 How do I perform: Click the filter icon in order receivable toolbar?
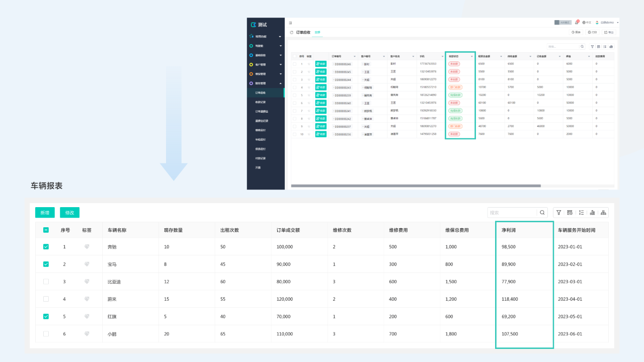(592, 46)
